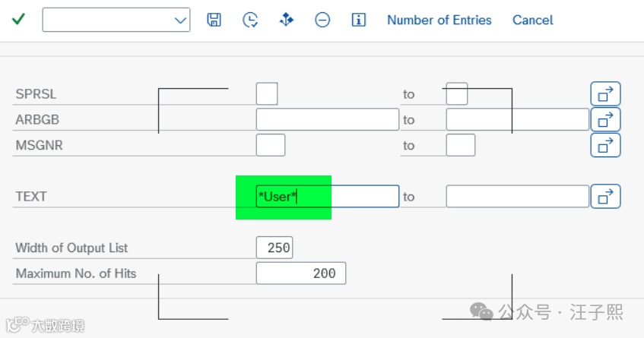Click the delete selection row minus icon
The height and width of the screenshot is (338, 644).
pos(322,20)
